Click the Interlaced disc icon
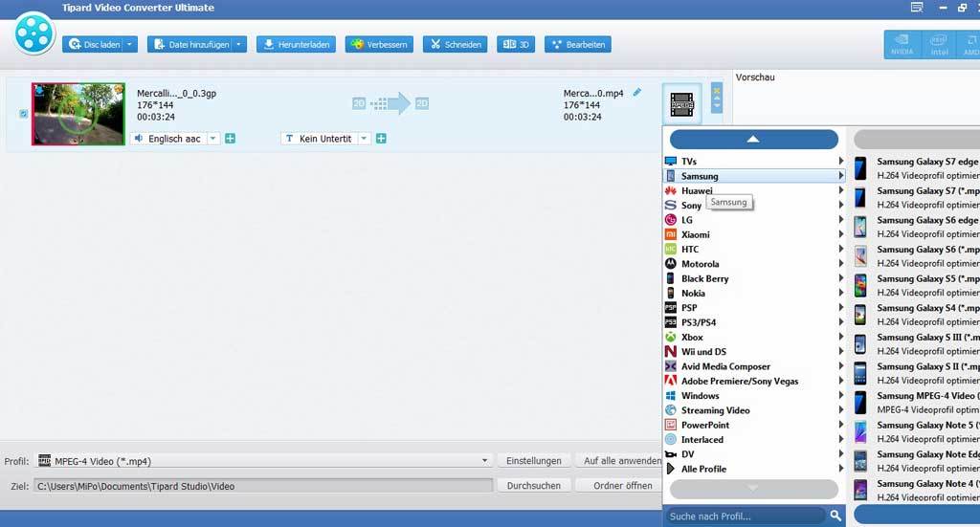 click(671, 439)
